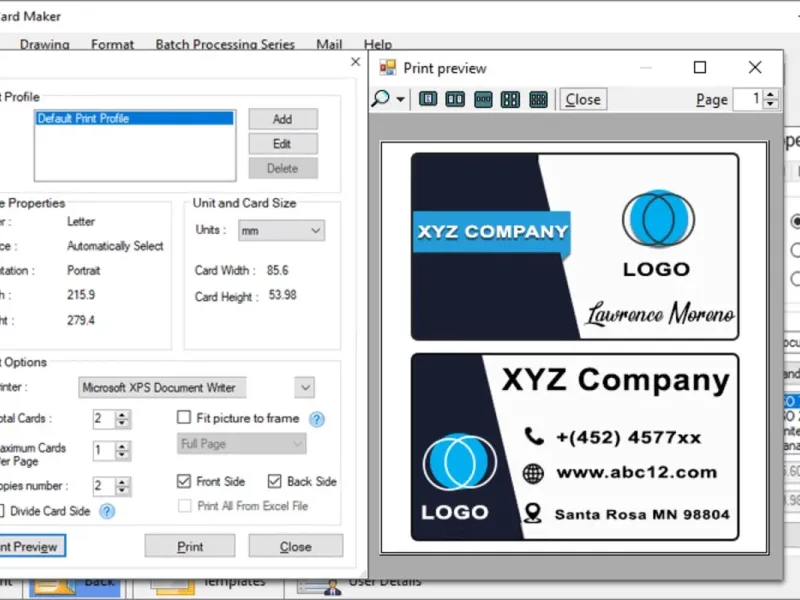Select the four-page layout icon
The image size is (800, 600).
(x=510, y=98)
